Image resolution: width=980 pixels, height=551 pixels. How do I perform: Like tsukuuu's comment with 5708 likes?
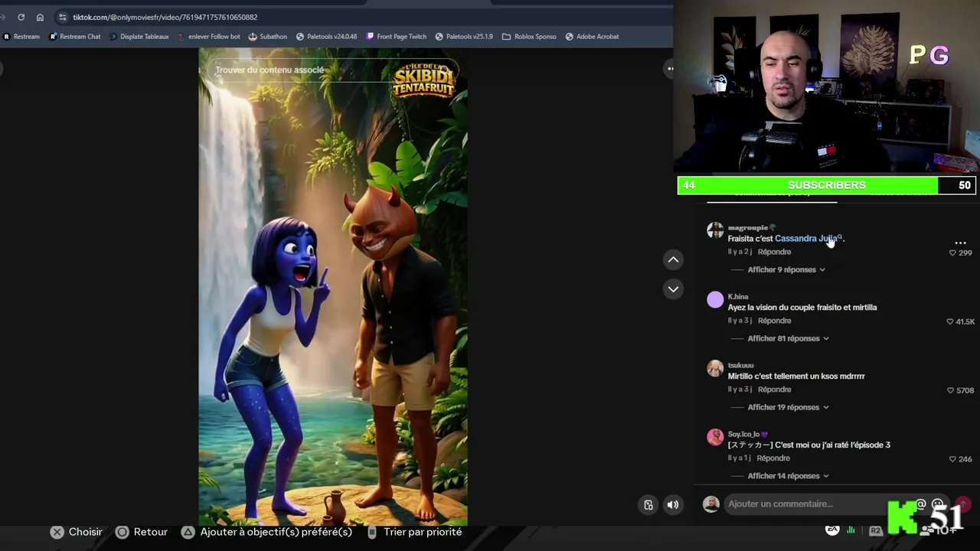click(x=951, y=390)
